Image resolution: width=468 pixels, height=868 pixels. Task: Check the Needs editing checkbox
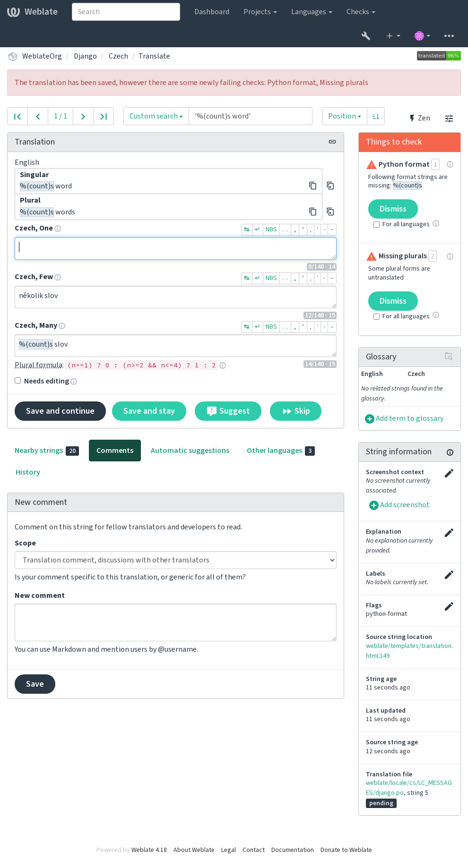tap(17, 381)
